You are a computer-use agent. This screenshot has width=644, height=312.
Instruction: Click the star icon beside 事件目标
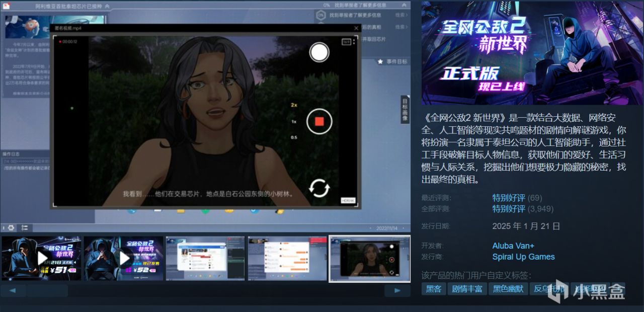click(x=380, y=61)
